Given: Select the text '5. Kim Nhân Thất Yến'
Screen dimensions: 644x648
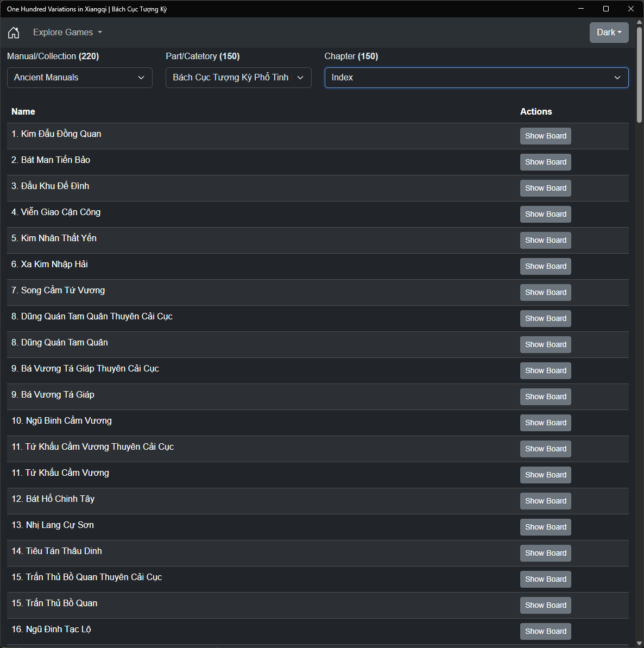Looking at the screenshot, I should 54,238.
